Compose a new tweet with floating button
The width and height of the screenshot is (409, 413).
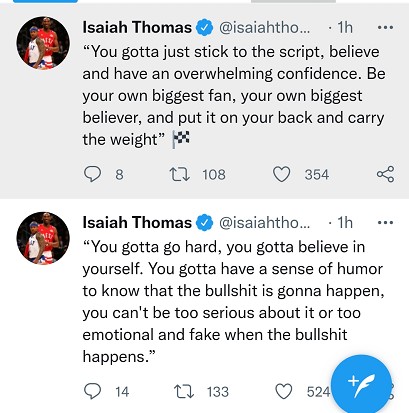coord(361,384)
